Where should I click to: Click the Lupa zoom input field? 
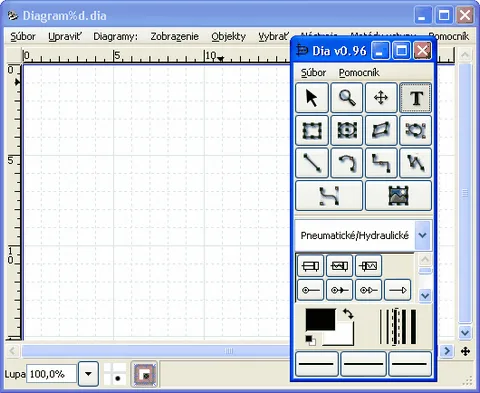click(x=52, y=374)
